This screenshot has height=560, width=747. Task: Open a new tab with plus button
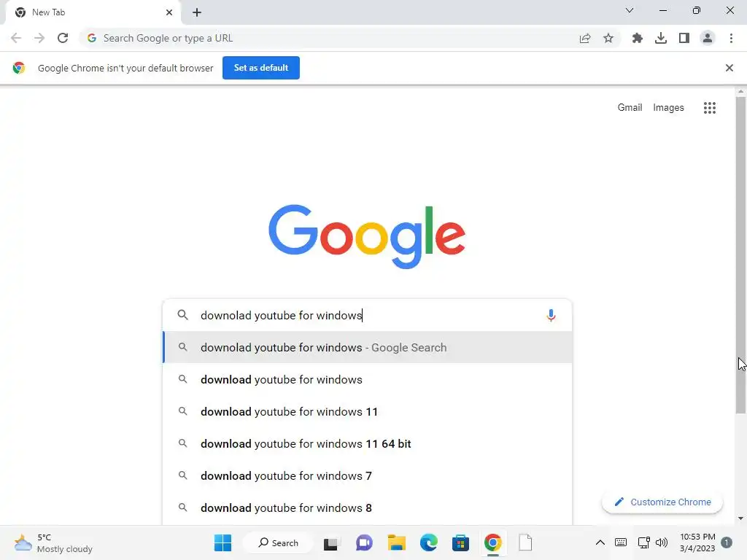[x=197, y=12]
